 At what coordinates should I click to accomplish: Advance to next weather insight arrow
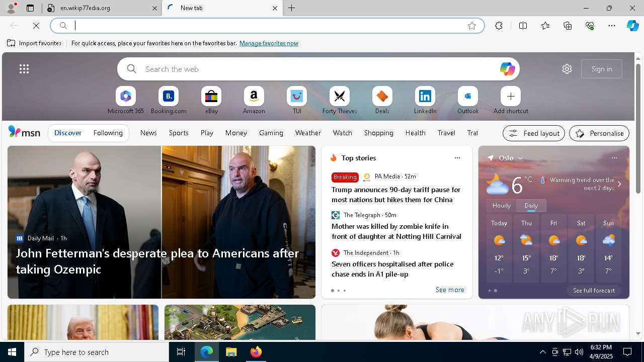619,184
